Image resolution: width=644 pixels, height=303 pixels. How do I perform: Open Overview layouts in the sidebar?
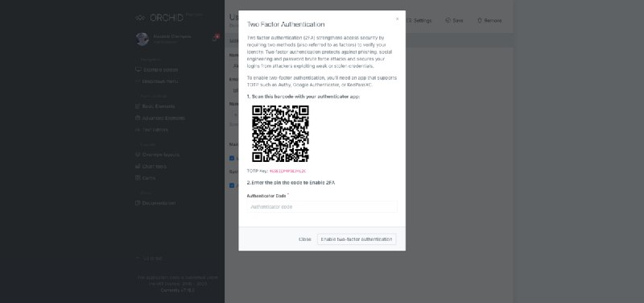click(160, 155)
